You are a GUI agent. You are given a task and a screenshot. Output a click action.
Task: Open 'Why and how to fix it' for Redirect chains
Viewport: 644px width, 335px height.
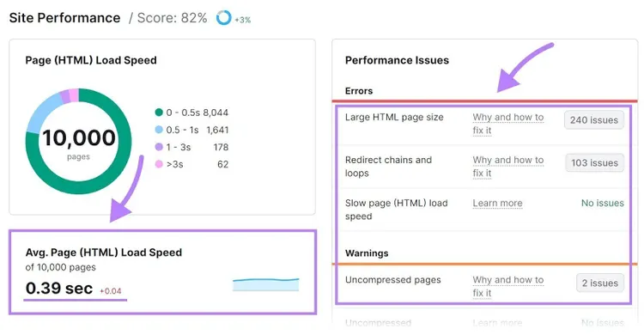coord(508,167)
